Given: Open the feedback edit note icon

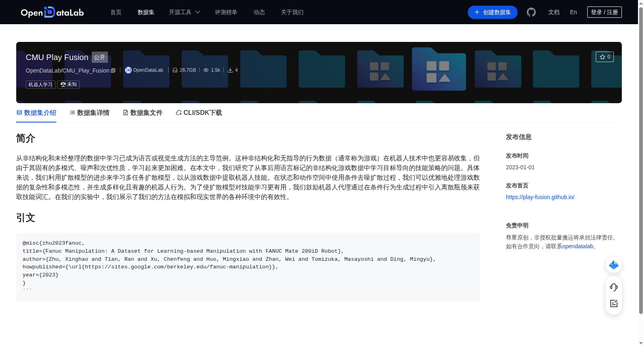Looking at the screenshot, I should [614, 303].
